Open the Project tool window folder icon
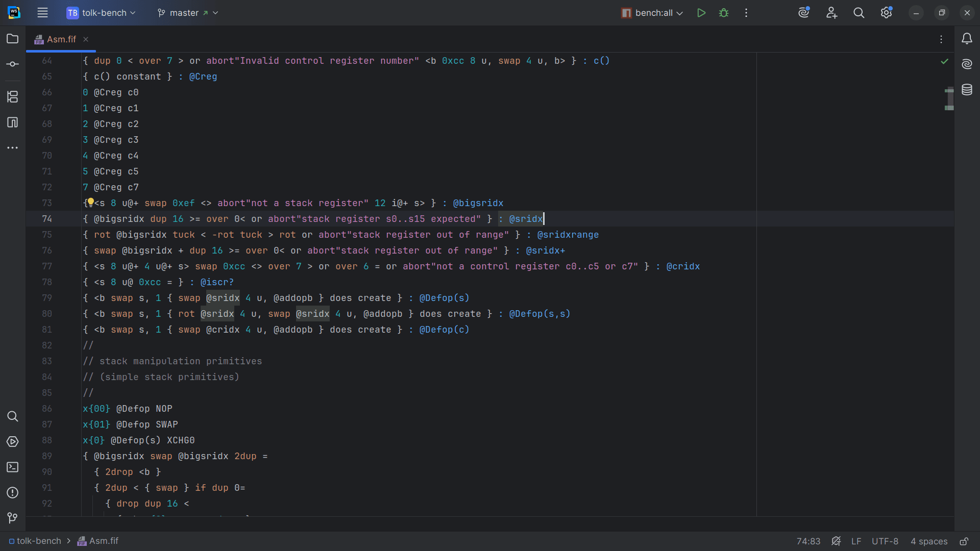This screenshot has height=551, width=980. point(13,39)
